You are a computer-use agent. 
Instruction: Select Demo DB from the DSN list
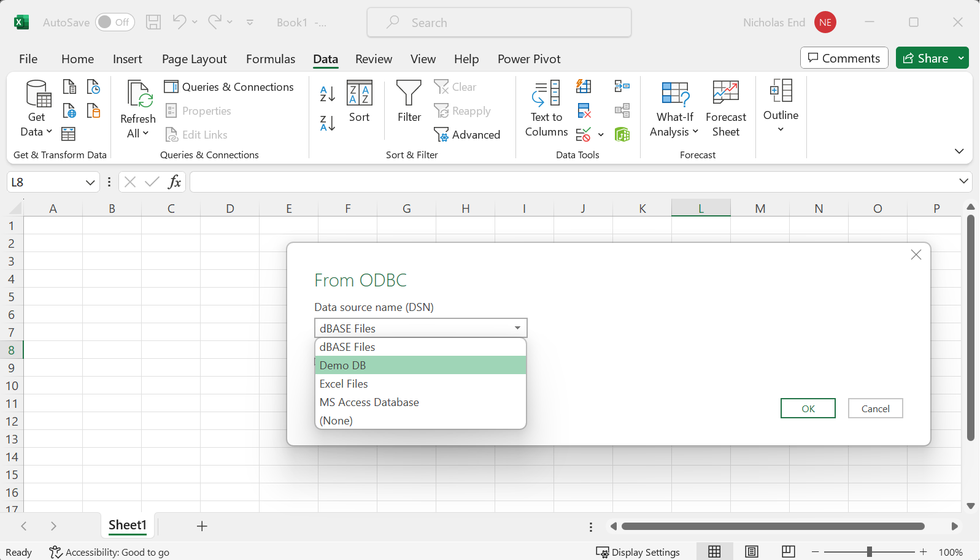(420, 366)
